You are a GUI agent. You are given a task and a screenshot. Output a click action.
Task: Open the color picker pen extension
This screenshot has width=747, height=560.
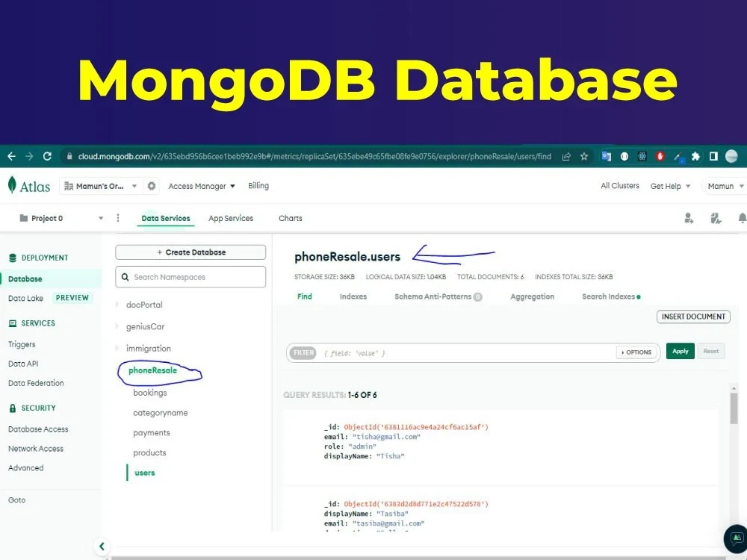coord(678,157)
